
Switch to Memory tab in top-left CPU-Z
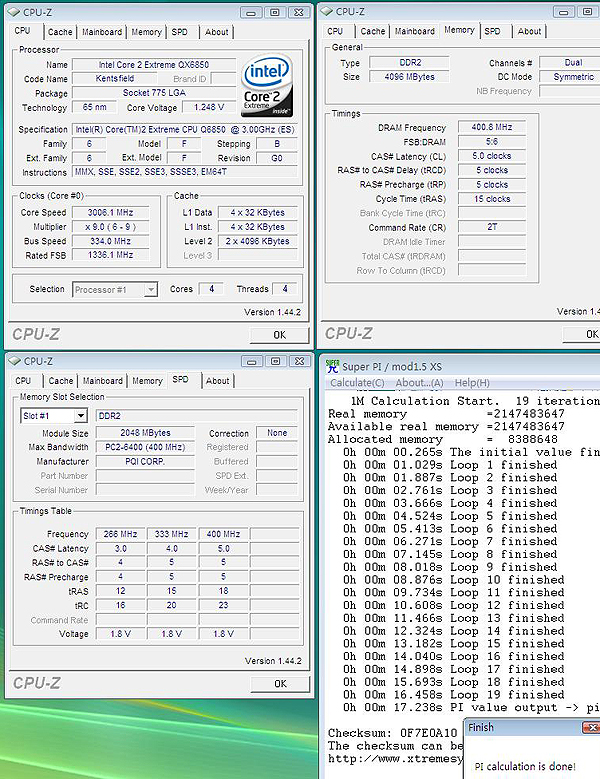point(147,32)
